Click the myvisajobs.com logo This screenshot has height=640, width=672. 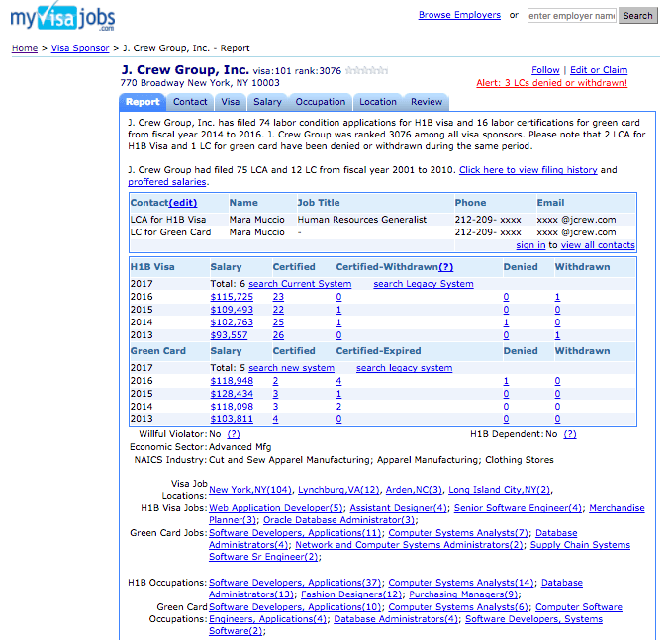tap(62, 16)
